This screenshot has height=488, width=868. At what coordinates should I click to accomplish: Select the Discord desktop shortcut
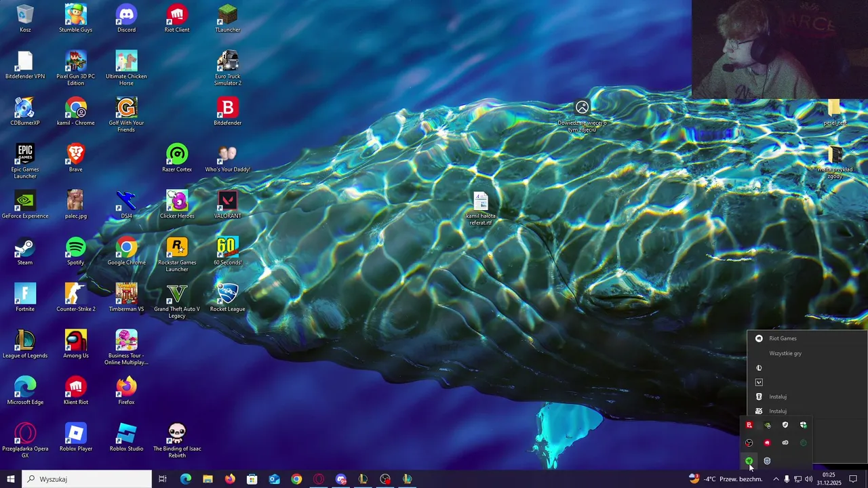126,18
